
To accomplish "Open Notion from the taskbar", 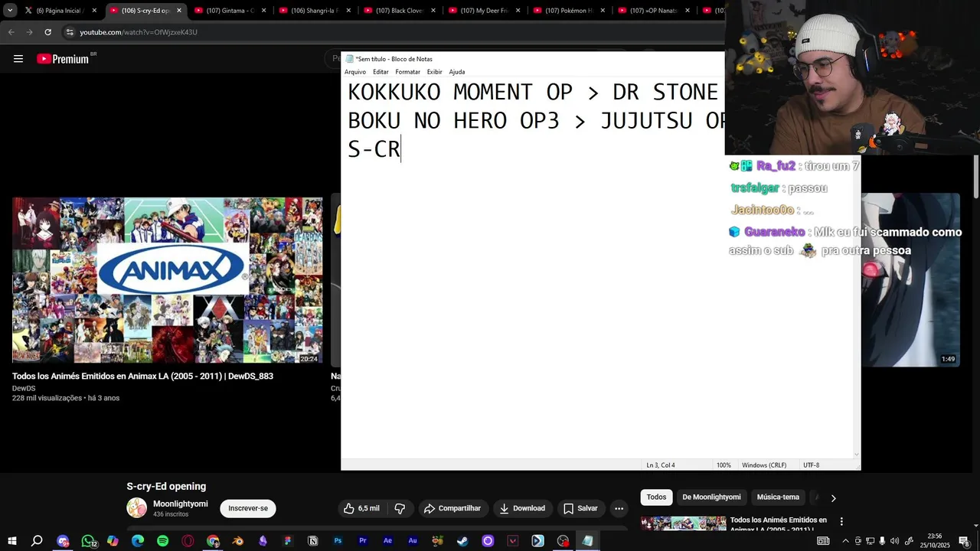I will point(313,541).
